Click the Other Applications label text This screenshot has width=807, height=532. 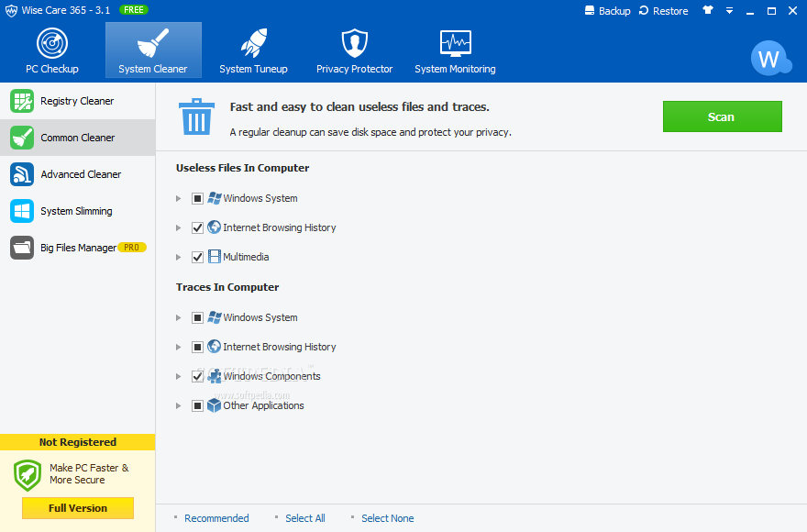pos(263,405)
